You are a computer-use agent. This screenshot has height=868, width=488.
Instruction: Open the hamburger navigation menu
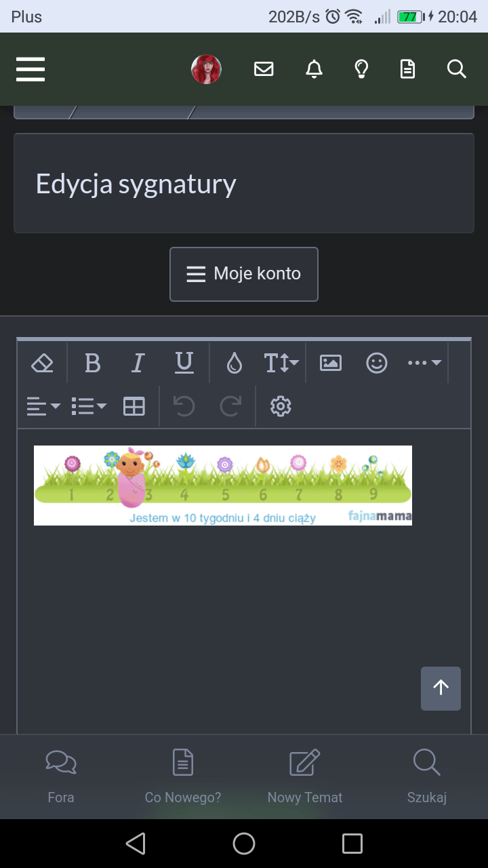click(30, 69)
